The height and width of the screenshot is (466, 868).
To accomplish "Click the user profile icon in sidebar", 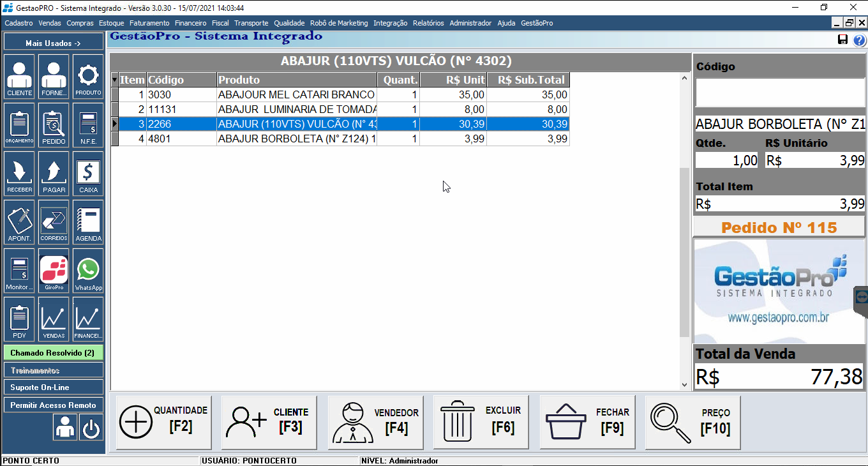I will coord(65,427).
